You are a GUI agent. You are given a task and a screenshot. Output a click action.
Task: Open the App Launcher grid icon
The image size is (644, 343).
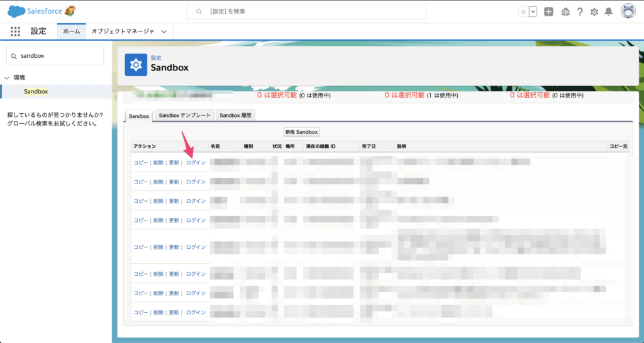click(16, 31)
